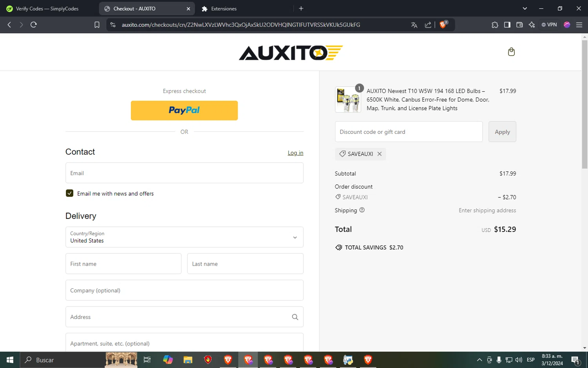
Task: Open the Windows Start menu
Action: (10, 360)
